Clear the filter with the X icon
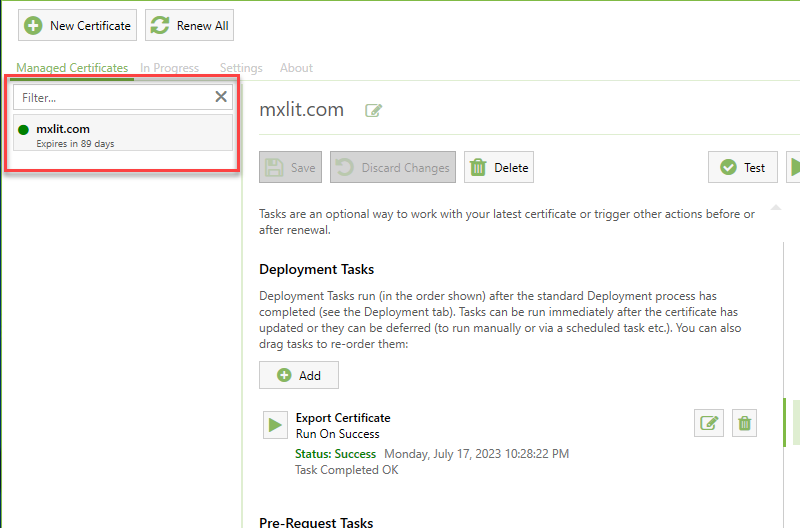The width and height of the screenshot is (800, 528). point(221,97)
